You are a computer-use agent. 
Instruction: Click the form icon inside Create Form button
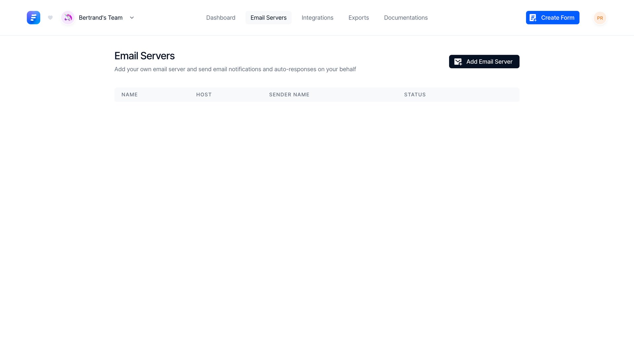[533, 17]
